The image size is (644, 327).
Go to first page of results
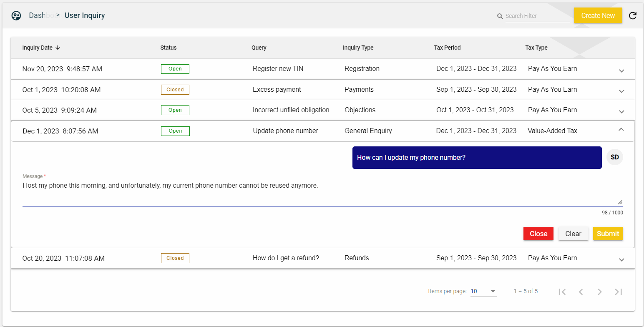(562, 292)
